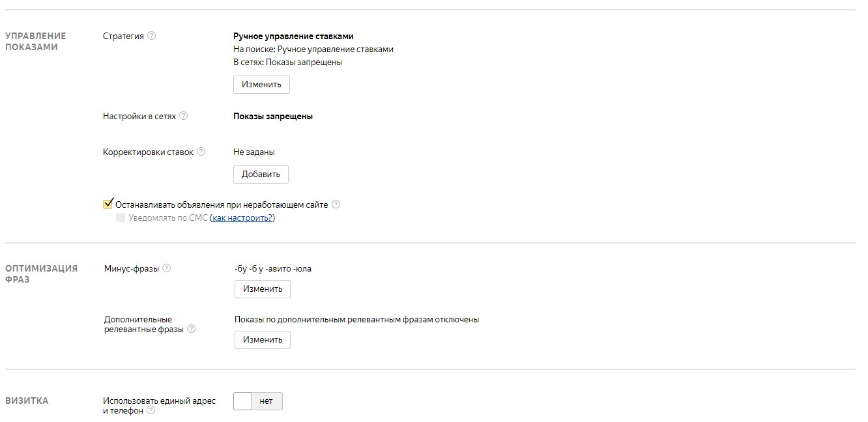Screen dimensions: 868x422
Task: Click Изменить for additional relevant phrases
Action: 263,340
